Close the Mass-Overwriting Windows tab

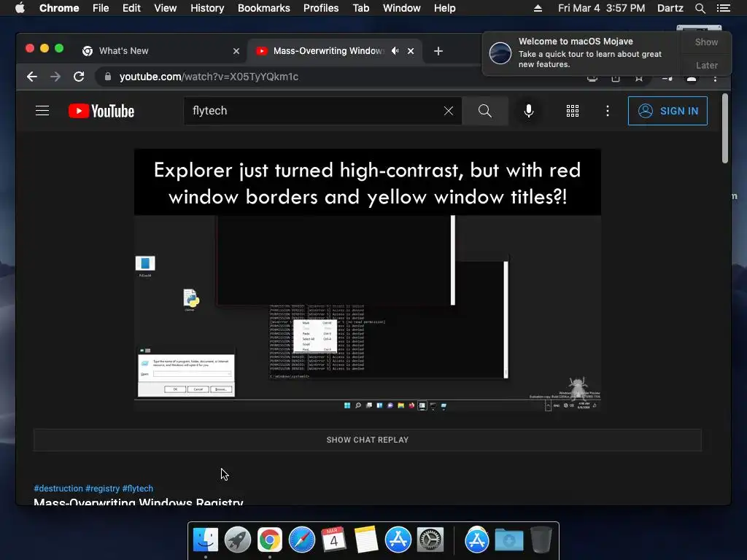coord(411,51)
